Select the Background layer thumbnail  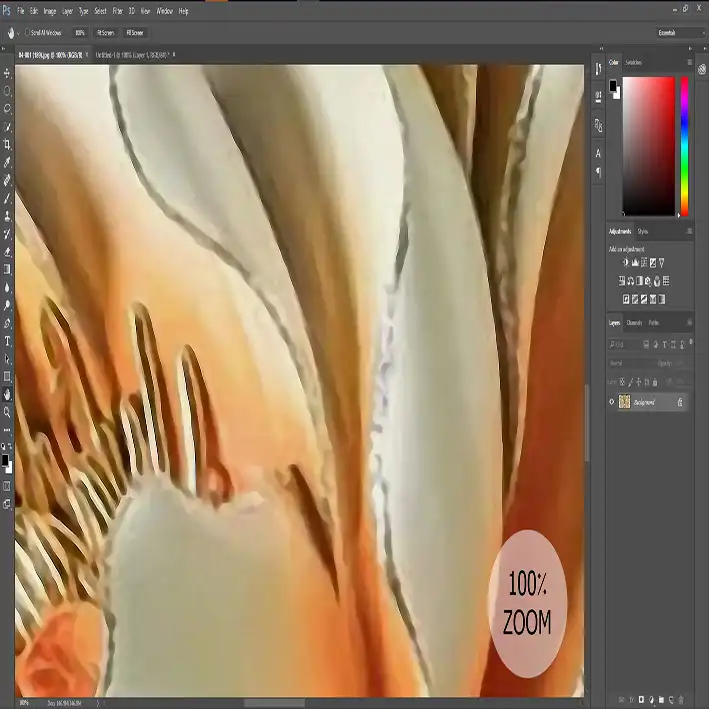[x=625, y=402]
